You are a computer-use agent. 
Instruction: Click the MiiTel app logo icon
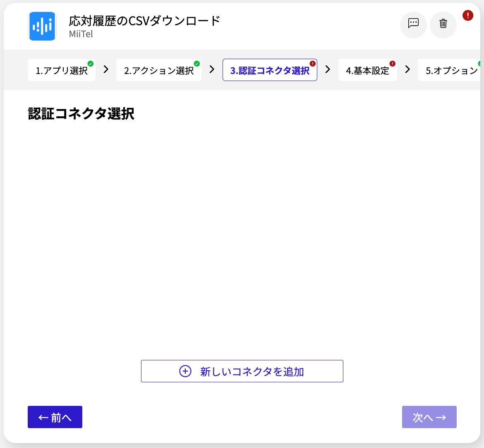tap(42, 26)
